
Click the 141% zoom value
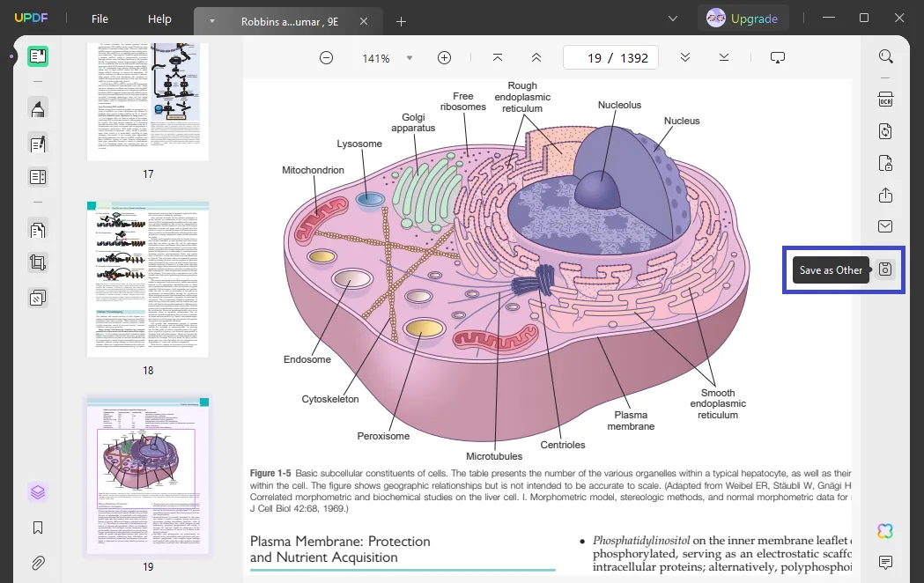(x=375, y=58)
